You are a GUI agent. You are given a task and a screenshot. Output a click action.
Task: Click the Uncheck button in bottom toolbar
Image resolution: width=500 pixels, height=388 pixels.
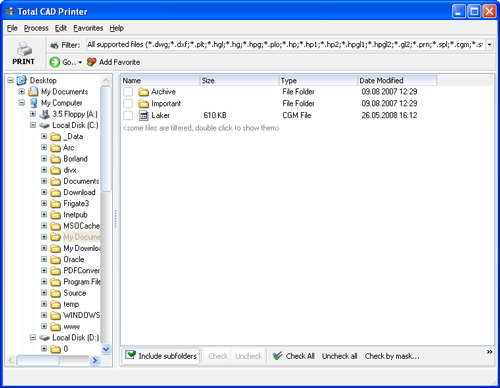pyautogui.click(x=249, y=356)
